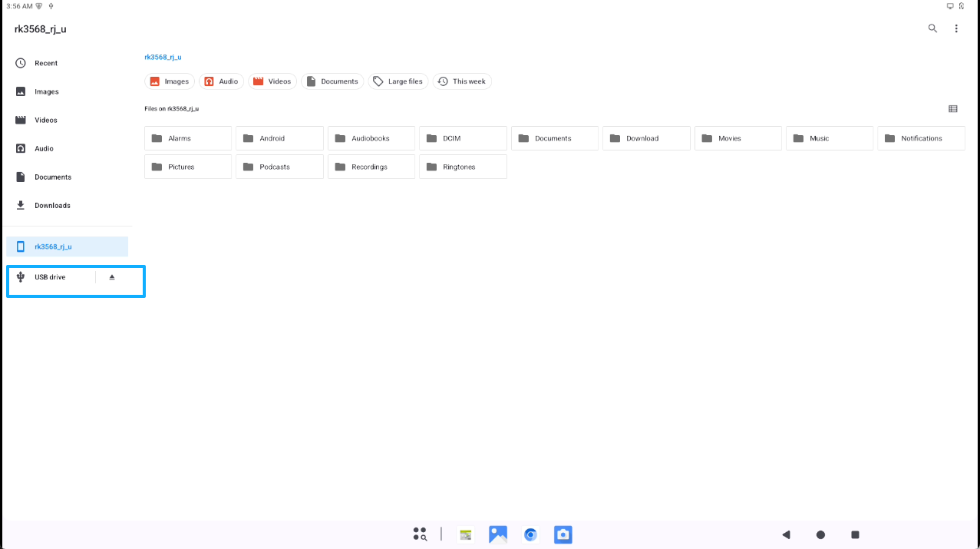This screenshot has width=980, height=549.
Task: Toggle the Audio filter chip
Action: point(221,81)
